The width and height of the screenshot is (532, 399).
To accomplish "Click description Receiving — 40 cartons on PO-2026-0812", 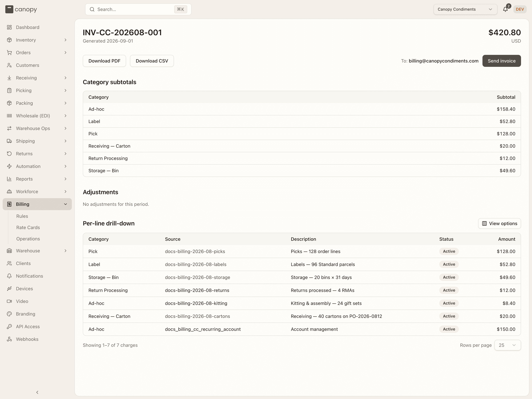I will coord(336,316).
